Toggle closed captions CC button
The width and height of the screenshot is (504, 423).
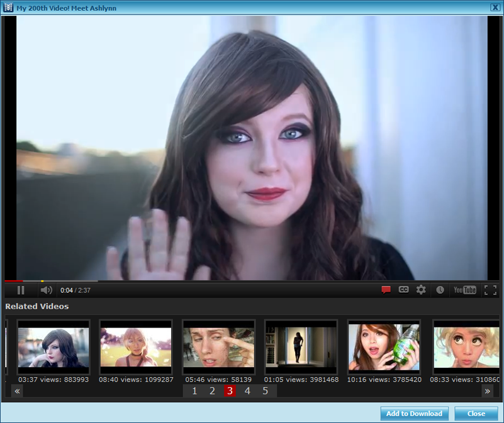(403, 290)
